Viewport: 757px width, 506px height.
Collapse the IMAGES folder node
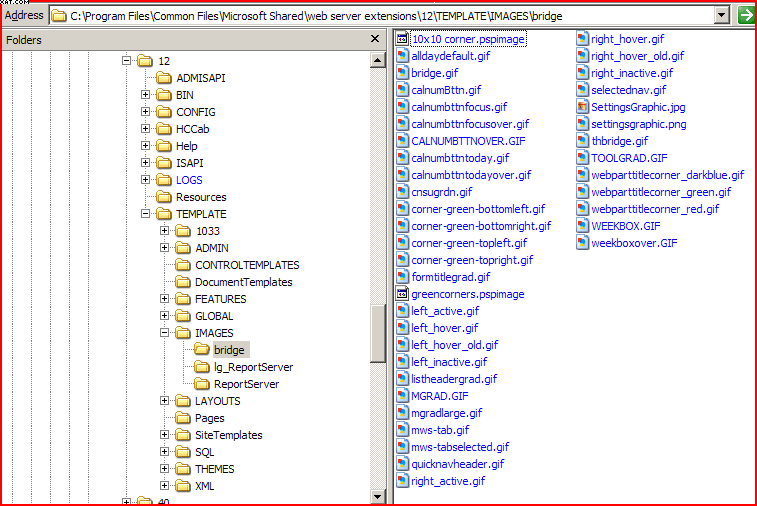[164, 333]
